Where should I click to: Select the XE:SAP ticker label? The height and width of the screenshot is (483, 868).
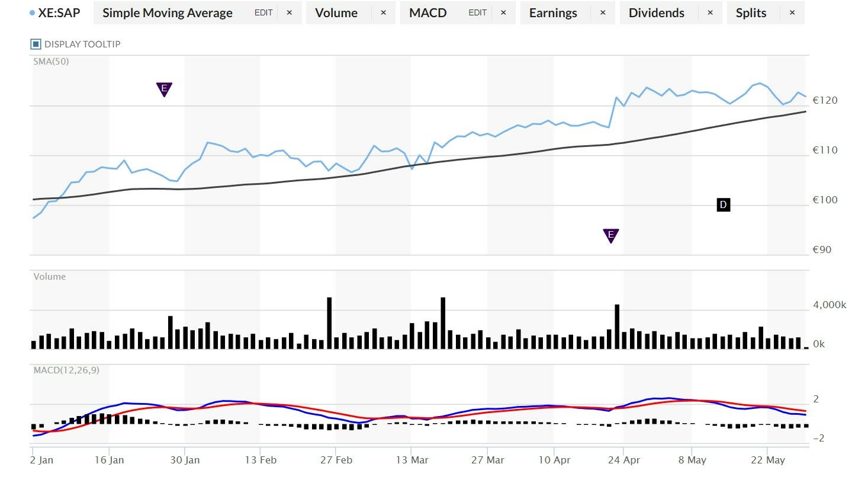coord(59,12)
